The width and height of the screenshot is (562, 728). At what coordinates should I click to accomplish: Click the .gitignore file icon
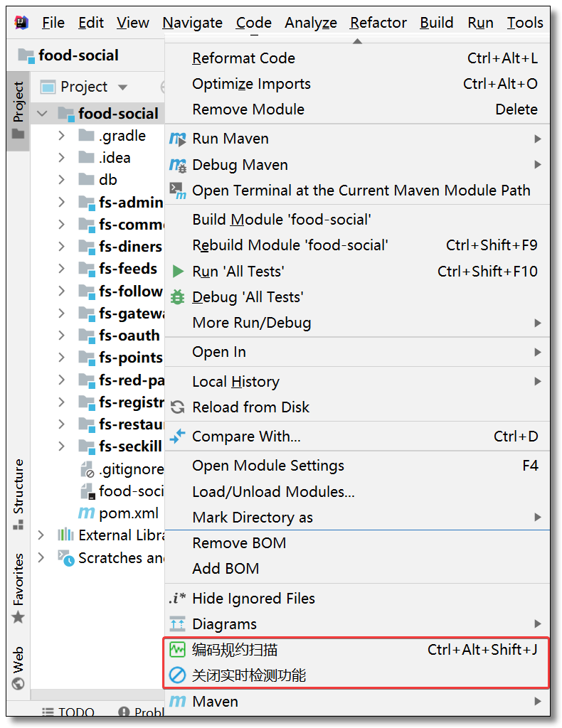click(x=87, y=469)
